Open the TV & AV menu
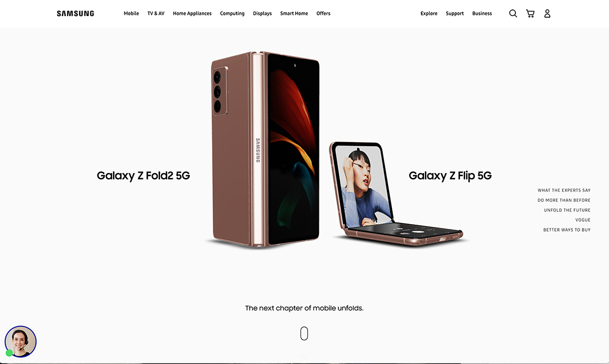The width and height of the screenshot is (609, 364). (x=156, y=14)
